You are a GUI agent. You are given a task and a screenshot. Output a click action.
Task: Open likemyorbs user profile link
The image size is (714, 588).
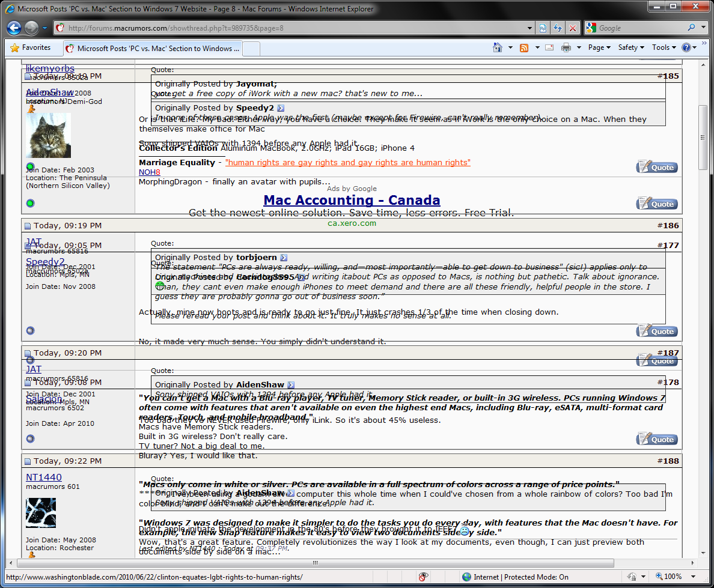pyautogui.click(x=50, y=68)
